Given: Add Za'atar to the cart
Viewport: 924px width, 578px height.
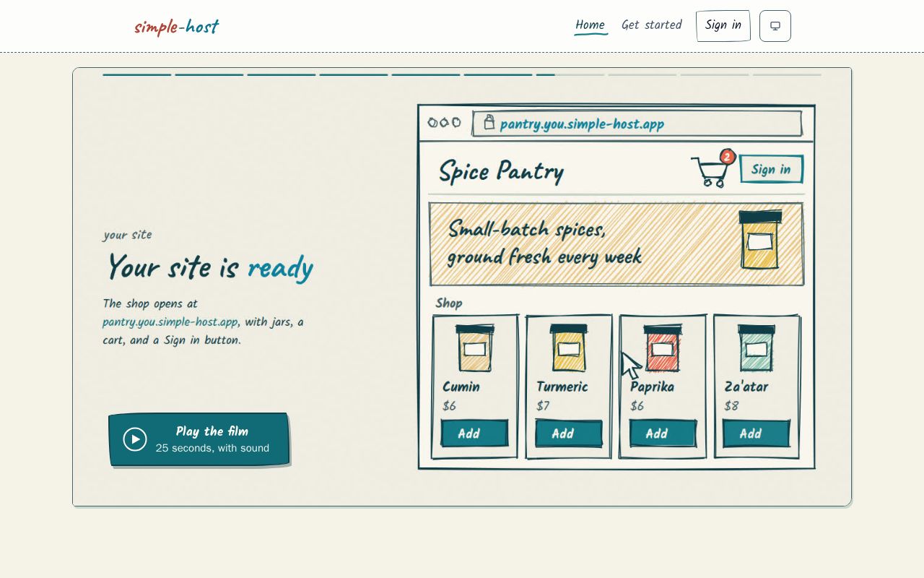Looking at the screenshot, I should [x=756, y=433].
